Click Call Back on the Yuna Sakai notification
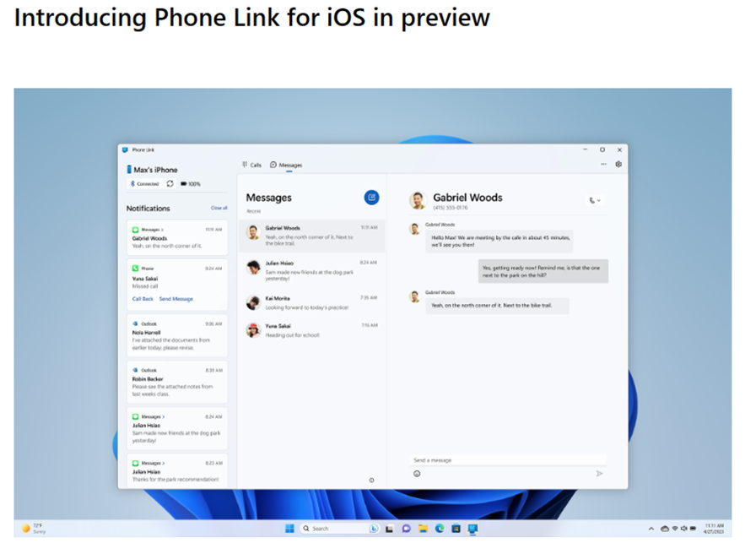 (143, 299)
